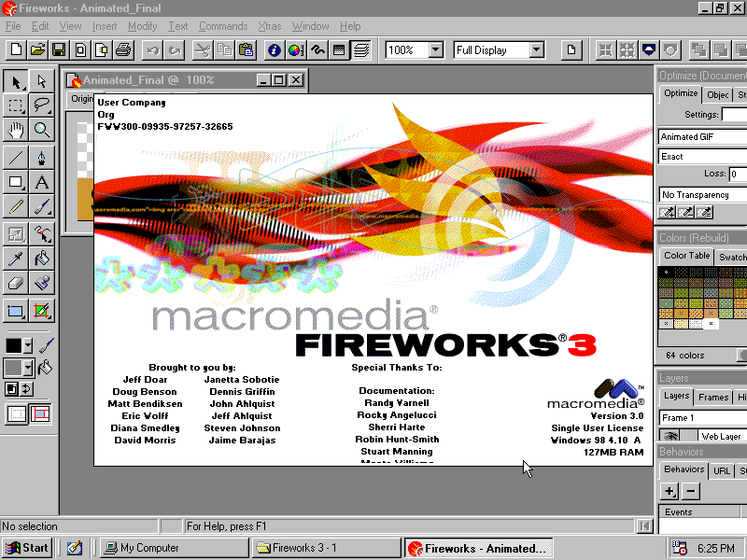
Task: Click the Open folder toolbar icon
Action: click(x=37, y=50)
